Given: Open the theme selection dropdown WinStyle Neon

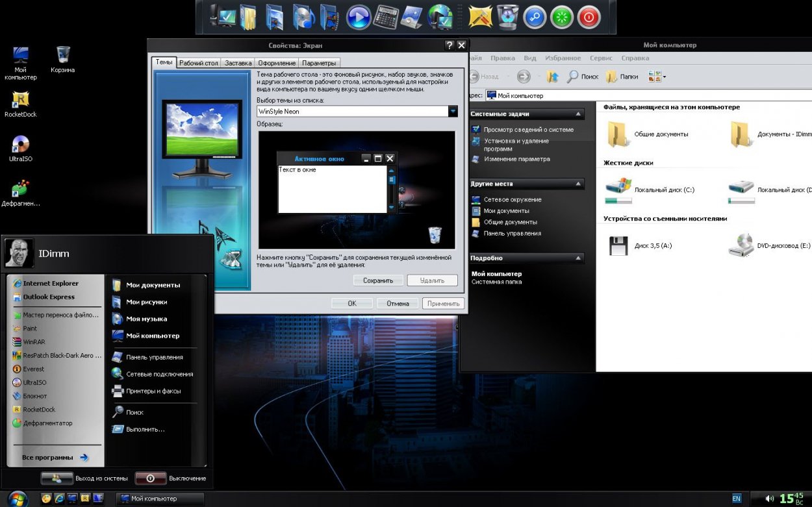Looking at the screenshot, I should point(358,111).
